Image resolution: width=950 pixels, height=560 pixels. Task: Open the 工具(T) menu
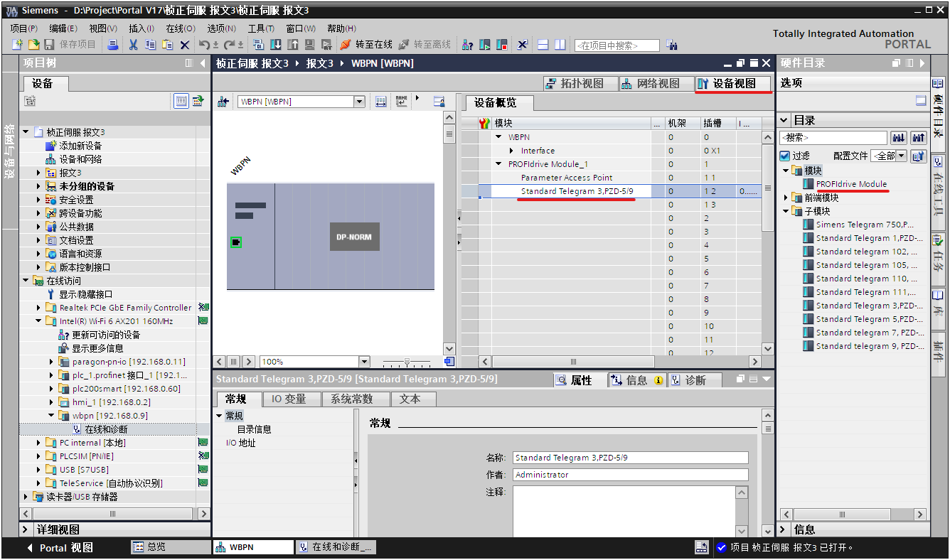(261, 28)
